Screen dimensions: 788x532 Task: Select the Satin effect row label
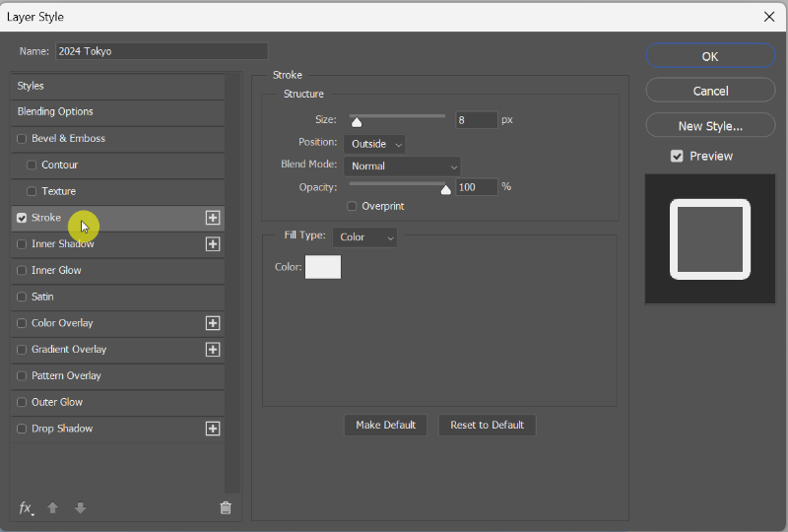42,297
